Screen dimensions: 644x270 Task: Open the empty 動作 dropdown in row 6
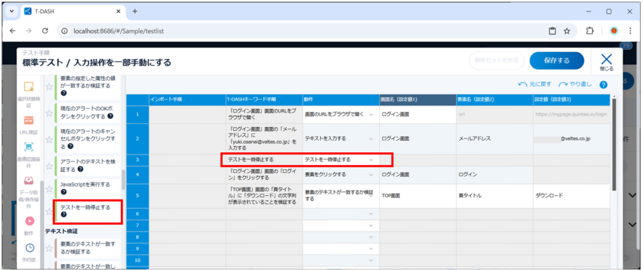[371, 215]
